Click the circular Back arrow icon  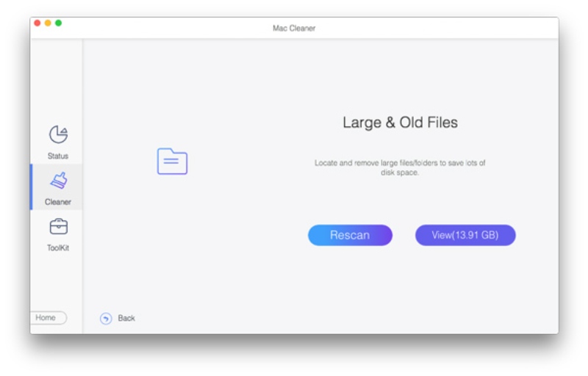click(106, 318)
